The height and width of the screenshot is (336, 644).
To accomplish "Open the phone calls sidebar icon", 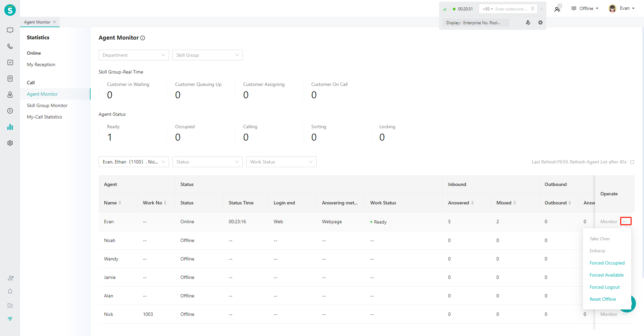I will tap(10, 46).
